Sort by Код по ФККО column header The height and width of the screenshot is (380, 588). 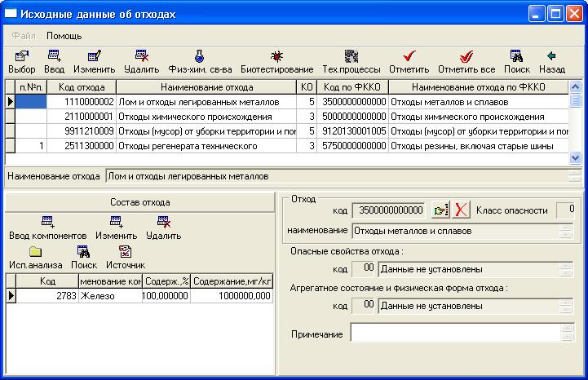click(353, 87)
